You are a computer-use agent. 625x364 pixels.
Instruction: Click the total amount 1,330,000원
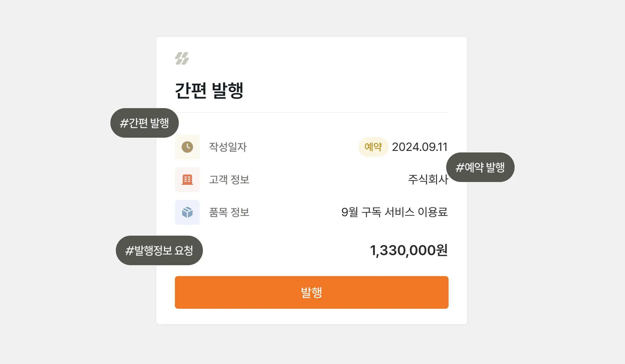coord(409,250)
